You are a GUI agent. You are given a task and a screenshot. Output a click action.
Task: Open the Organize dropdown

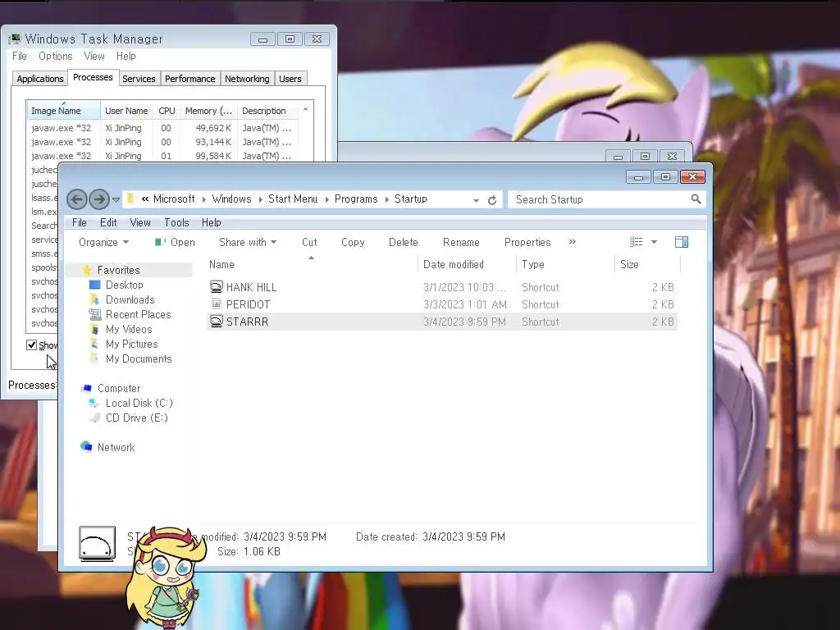click(103, 242)
